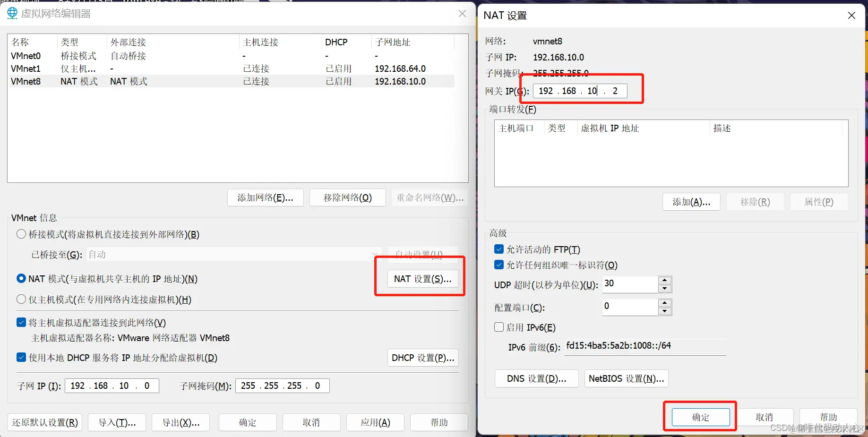Decrease UDP 超时 with down arrow

(x=665, y=288)
